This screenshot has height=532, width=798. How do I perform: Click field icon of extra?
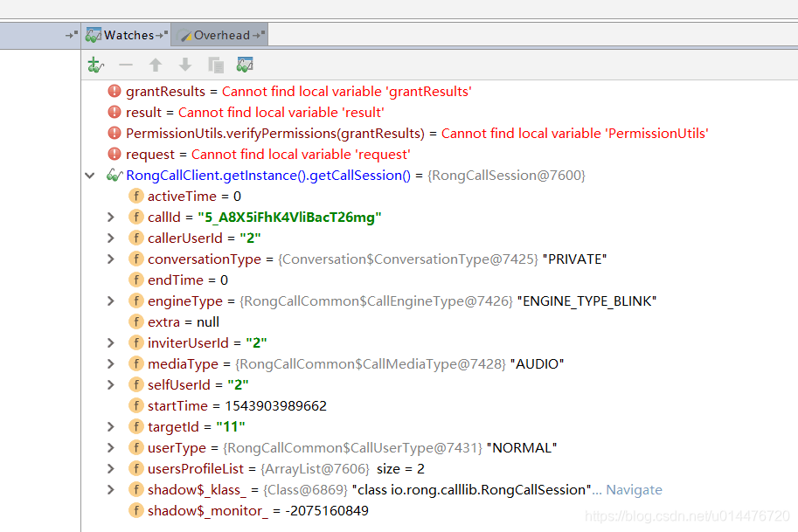click(135, 322)
